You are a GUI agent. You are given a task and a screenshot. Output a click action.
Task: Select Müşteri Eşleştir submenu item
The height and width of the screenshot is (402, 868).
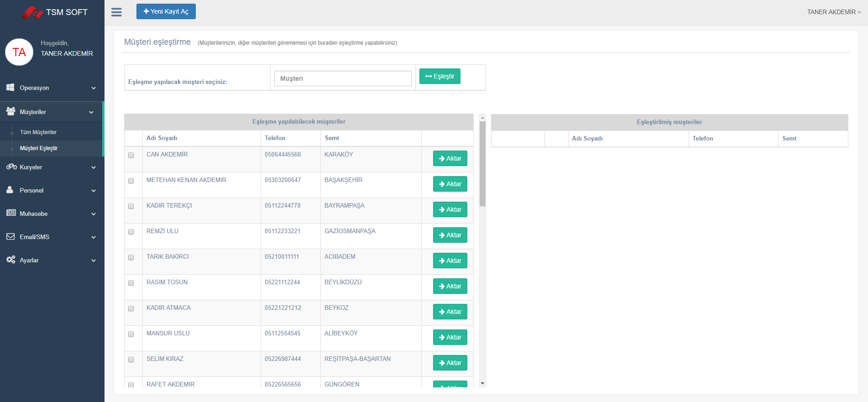click(39, 148)
